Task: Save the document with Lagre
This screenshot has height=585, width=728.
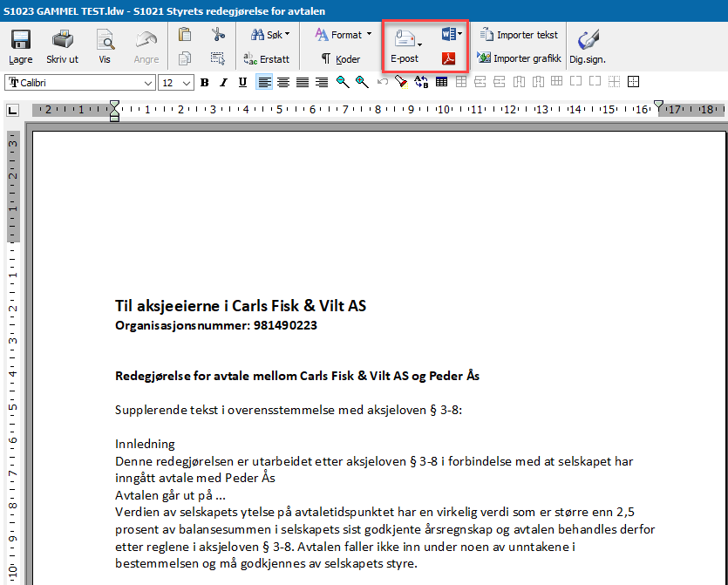Action: [20, 46]
